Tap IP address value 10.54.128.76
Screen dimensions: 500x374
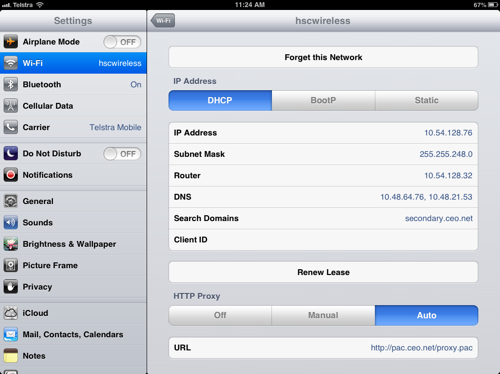[448, 133]
